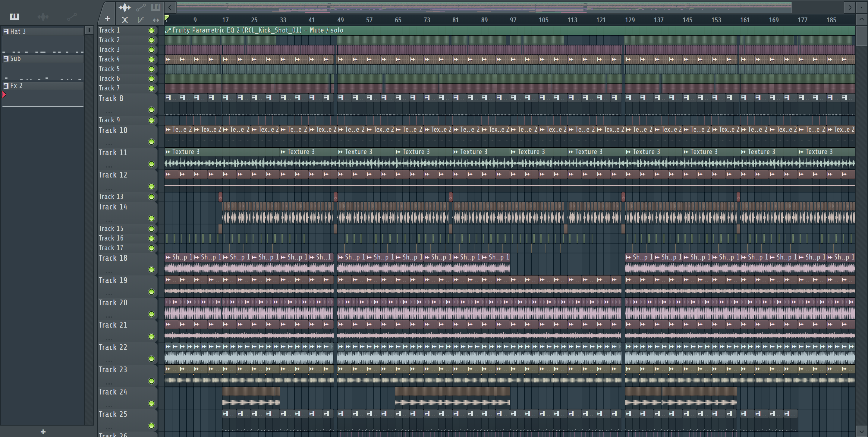868x437 pixels.
Task: Click the piano icon beside Sub pattern
Action: point(6,59)
